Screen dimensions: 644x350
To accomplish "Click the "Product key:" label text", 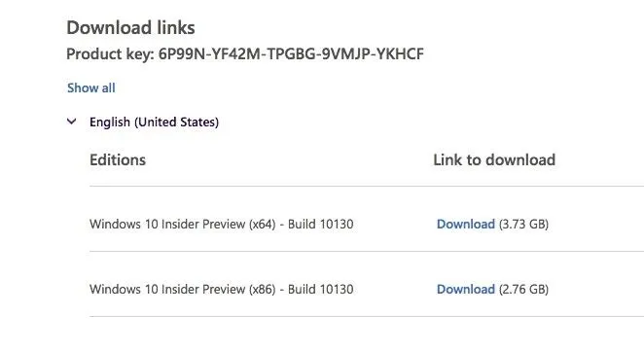I will (x=111, y=54).
